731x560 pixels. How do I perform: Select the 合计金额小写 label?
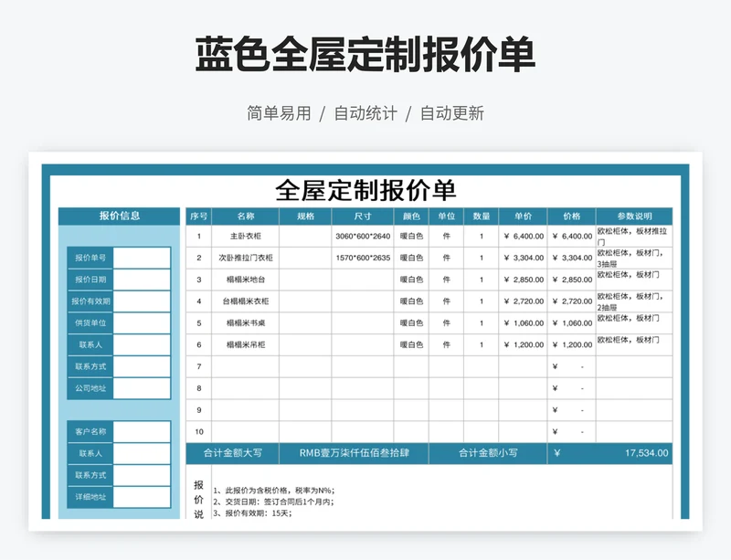click(x=488, y=453)
